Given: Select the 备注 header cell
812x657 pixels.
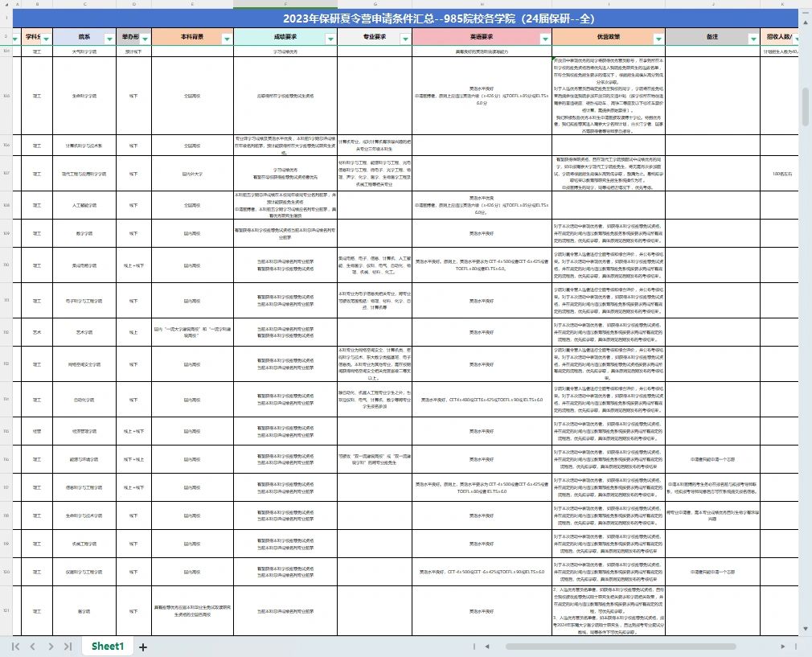Looking at the screenshot, I should tap(712, 37).
